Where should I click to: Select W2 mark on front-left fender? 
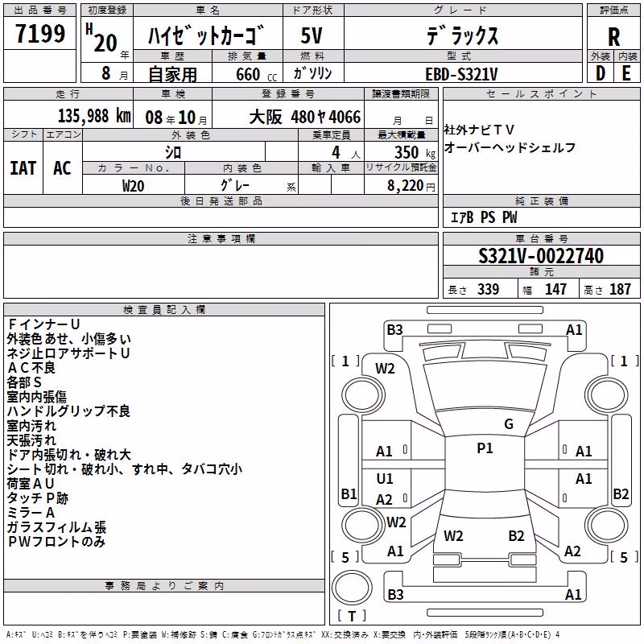coord(385,369)
